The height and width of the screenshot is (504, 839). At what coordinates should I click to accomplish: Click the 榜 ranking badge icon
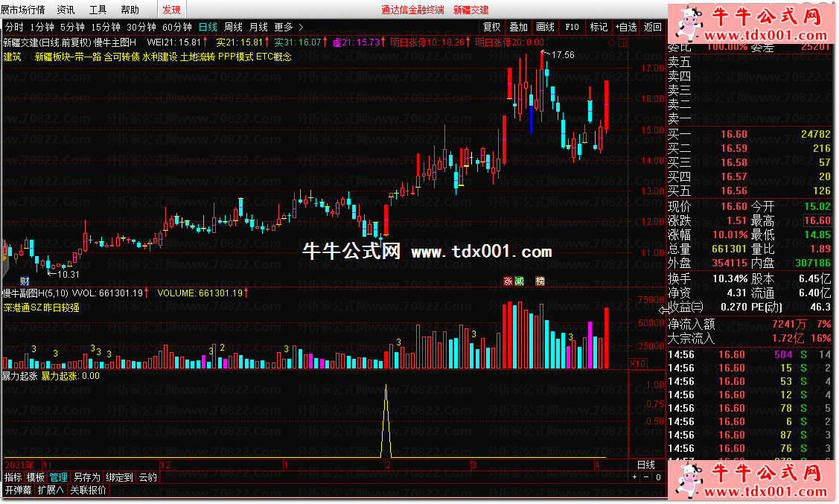click(540, 281)
